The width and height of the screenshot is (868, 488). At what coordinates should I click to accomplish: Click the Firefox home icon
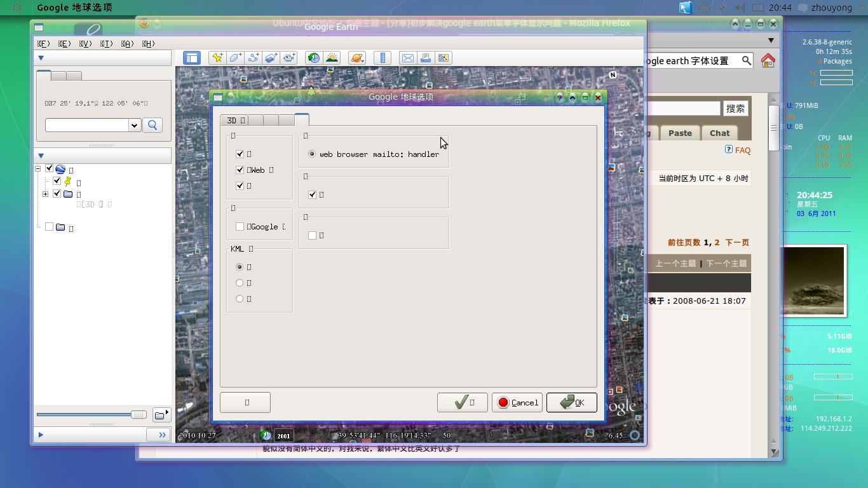coord(768,60)
